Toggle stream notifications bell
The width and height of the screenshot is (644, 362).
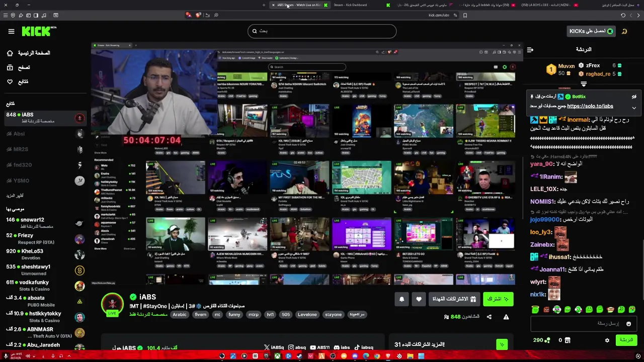pyautogui.click(x=401, y=299)
